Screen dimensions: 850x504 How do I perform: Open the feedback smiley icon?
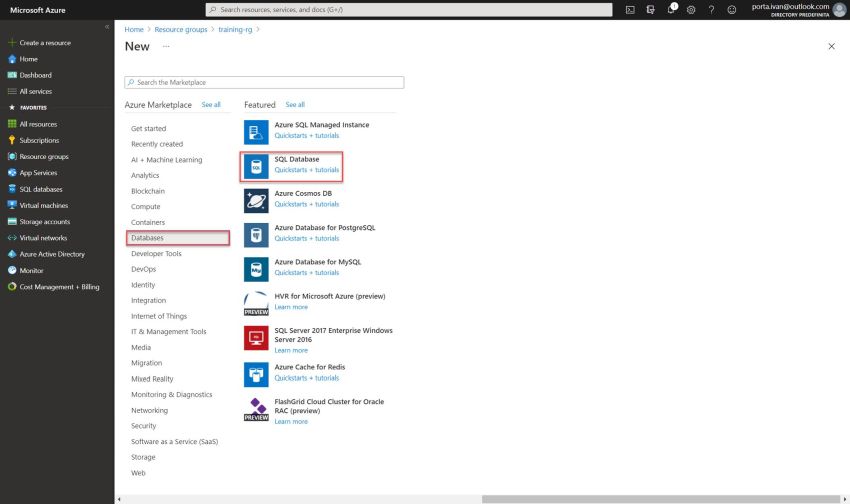(732, 10)
